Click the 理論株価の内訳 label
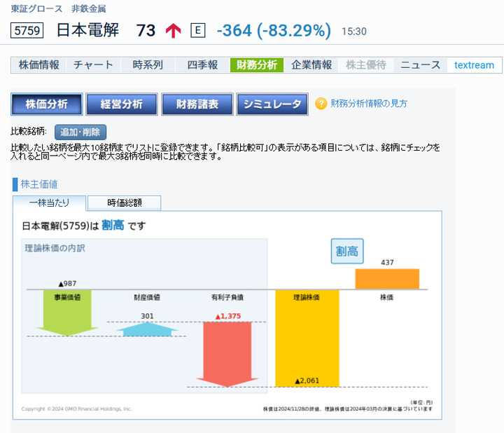504x433 pixels. coord(55,248)
